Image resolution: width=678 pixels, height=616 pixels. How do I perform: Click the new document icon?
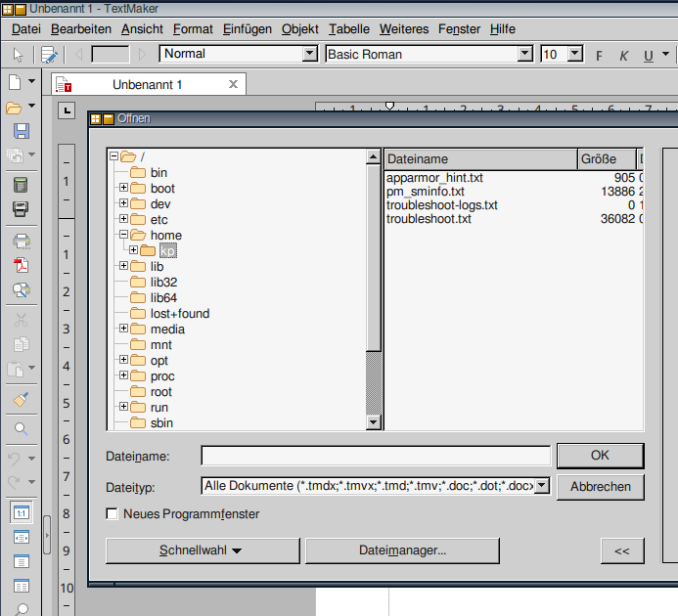[x=16, y=81]
